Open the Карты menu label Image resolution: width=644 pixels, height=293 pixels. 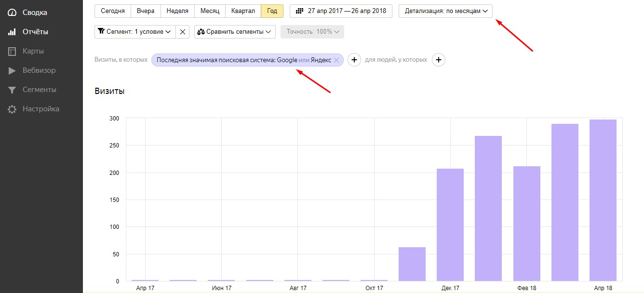point(33,51)
